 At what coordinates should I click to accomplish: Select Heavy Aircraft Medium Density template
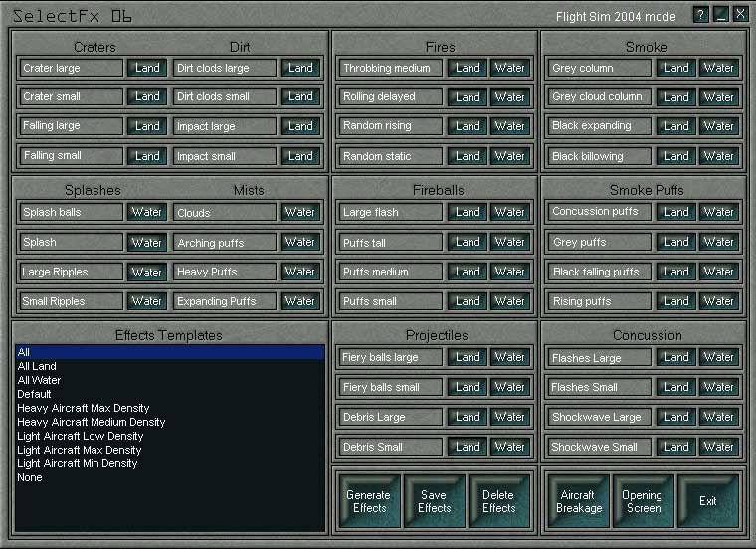tap(170, 422)
